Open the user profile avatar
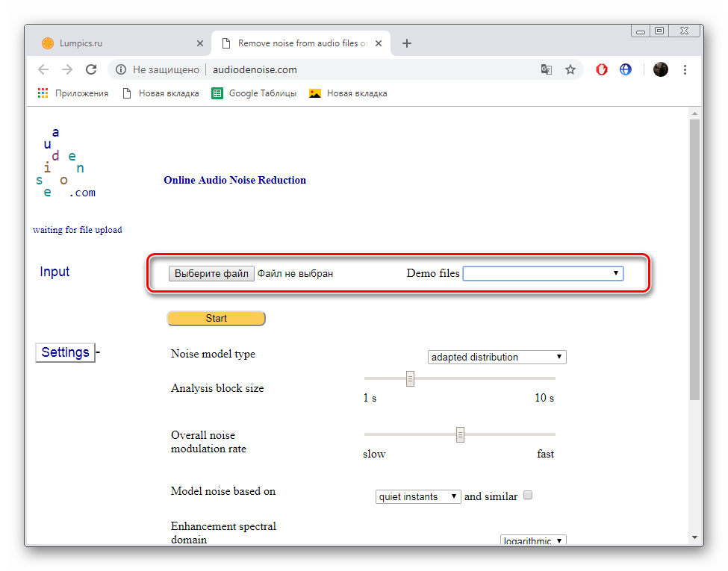This screenshot has width=728, height=571. coord(660,69)
